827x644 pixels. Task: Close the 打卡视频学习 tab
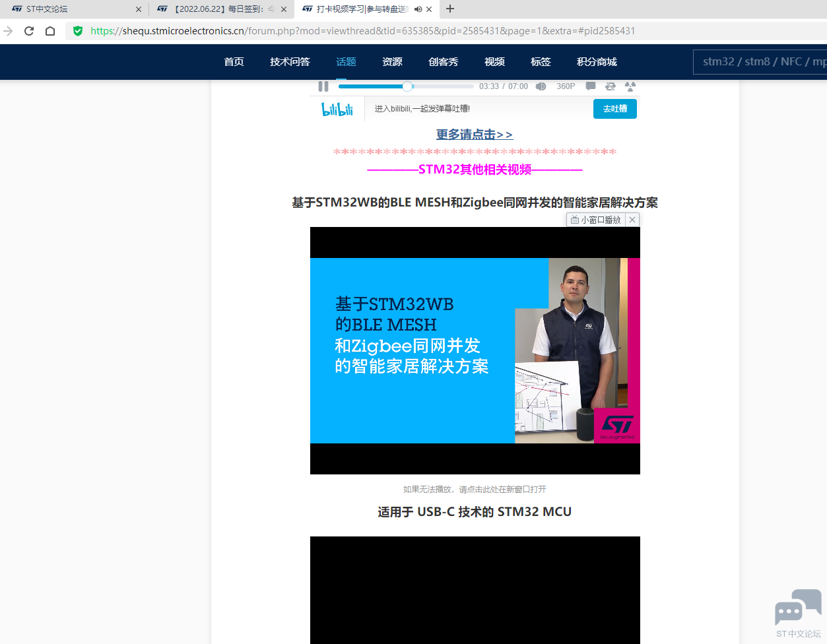(x=429, y=9)
